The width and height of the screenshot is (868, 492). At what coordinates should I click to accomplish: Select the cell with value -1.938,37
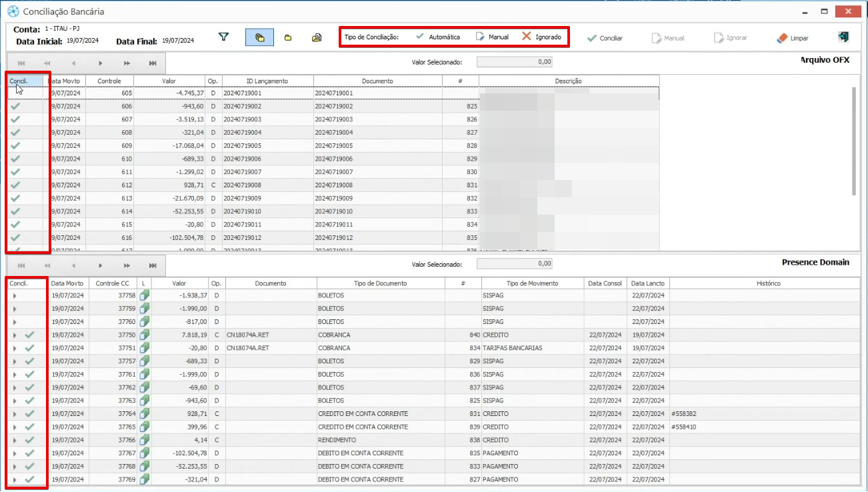pyautogui.click(x=180, y=295)
